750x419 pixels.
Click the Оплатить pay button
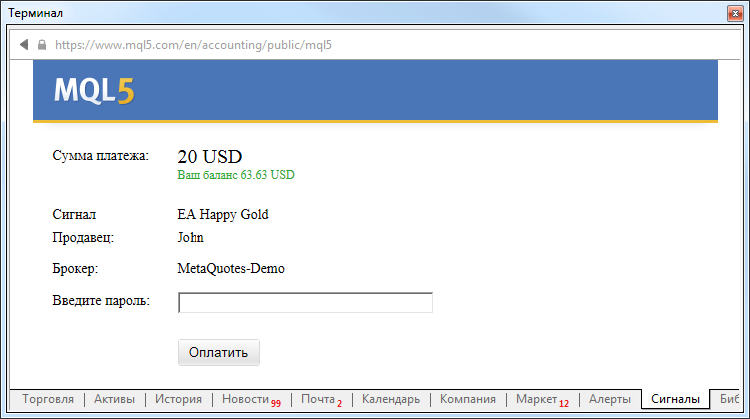[x=219, y=353]
